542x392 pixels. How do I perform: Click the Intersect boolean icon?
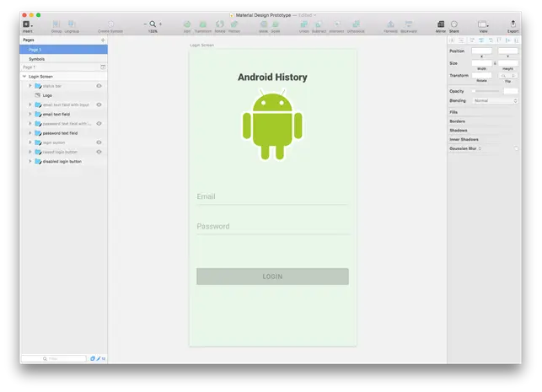click(x=336, y=24)
